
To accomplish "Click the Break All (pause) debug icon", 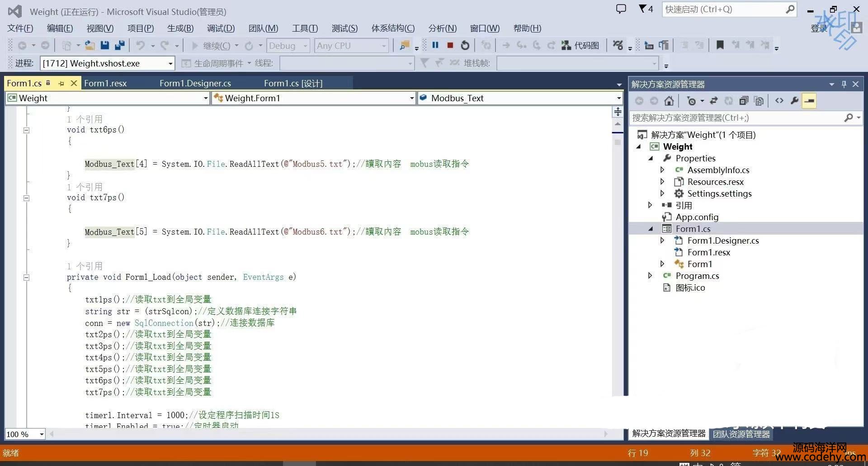I will 435,45.
